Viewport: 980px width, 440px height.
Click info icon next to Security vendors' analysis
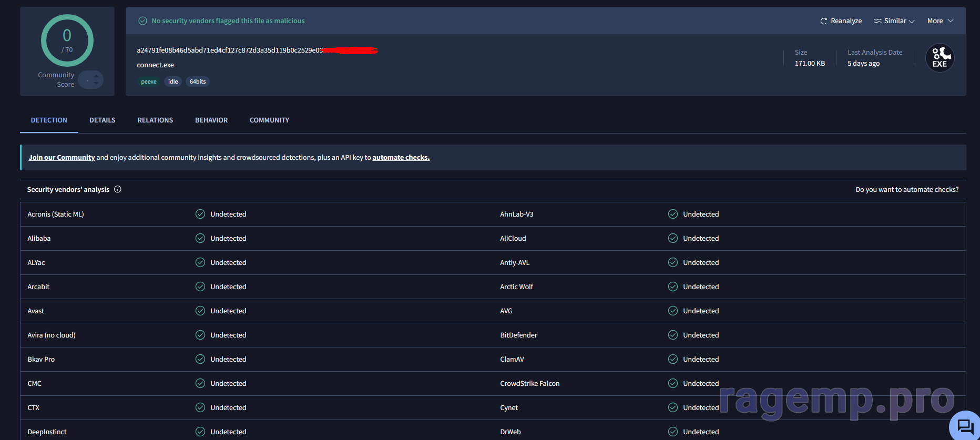point(118,189)
